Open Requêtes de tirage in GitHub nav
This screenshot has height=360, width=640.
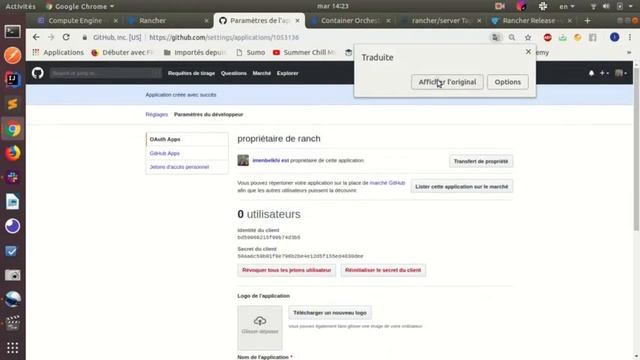[x=191, y=73]
